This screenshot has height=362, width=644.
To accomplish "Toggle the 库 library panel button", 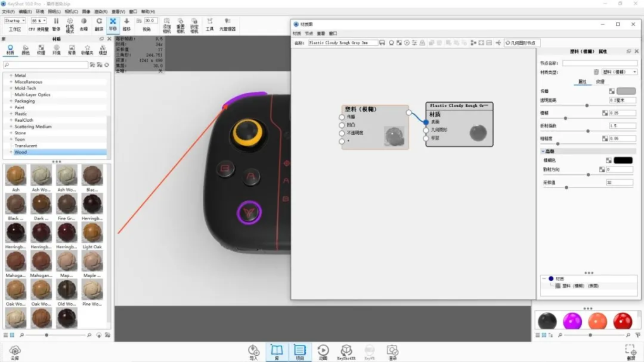I will click(277, 352).
